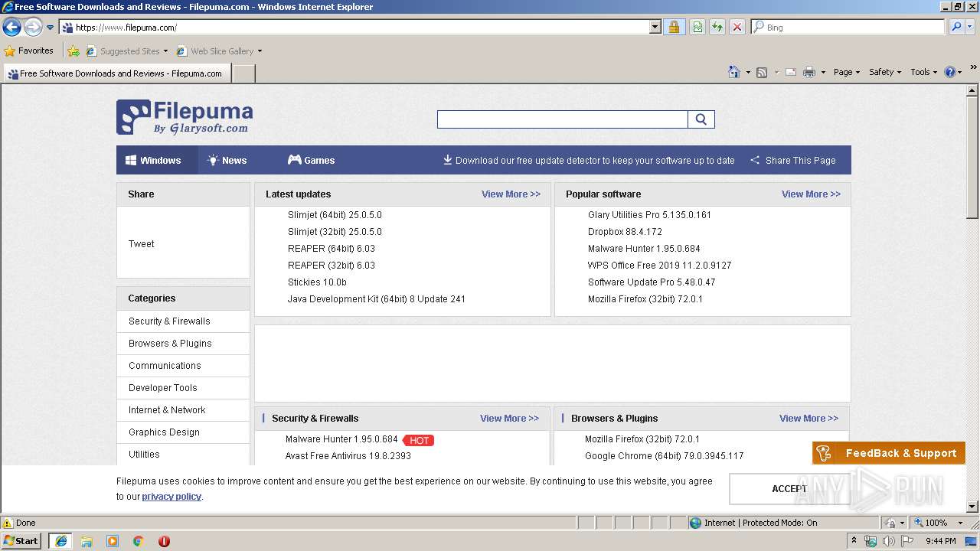This screenshot has width=980, height=551.
Task: Open Windows Explorer folder in taskbar
Action: tap(87, 541)
